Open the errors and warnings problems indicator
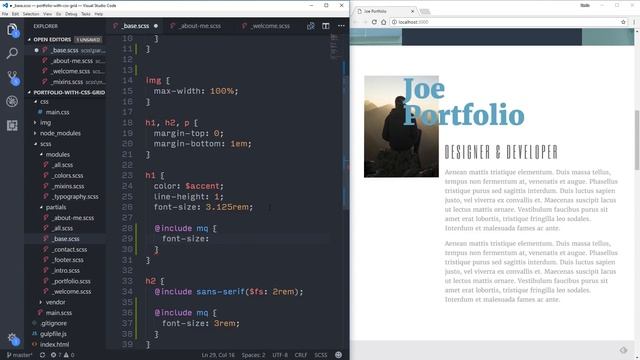The image size is (640, 360). pos(62,355)
